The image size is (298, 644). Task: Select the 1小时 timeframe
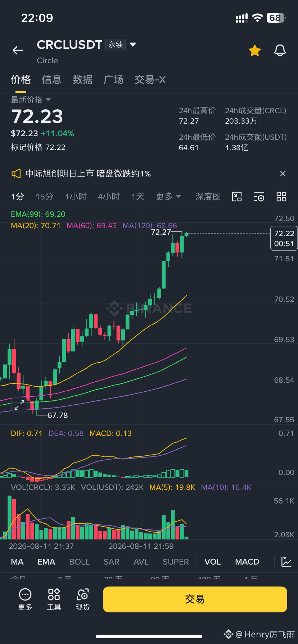pos(76,197)
